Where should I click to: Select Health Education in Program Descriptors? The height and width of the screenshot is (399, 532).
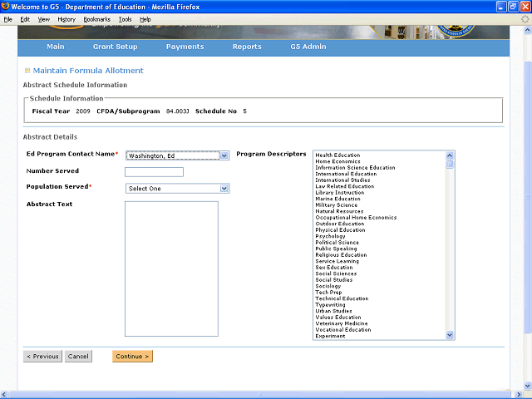coord(338,155)
